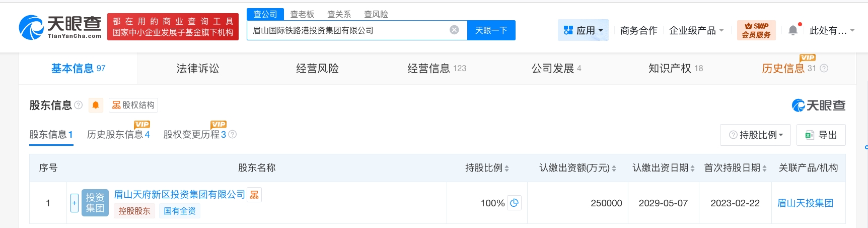Sort by 持股比例 column

(x=507, y=168)
